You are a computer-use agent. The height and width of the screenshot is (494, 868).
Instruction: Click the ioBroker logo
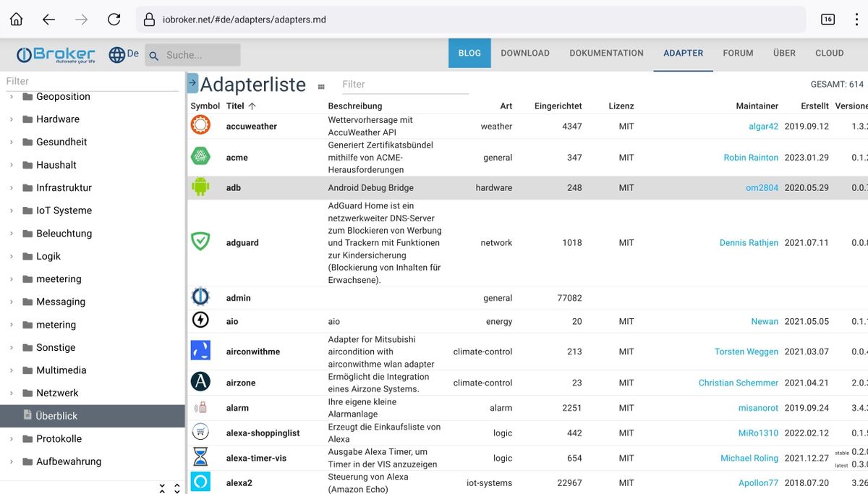[x=56, y=54]
